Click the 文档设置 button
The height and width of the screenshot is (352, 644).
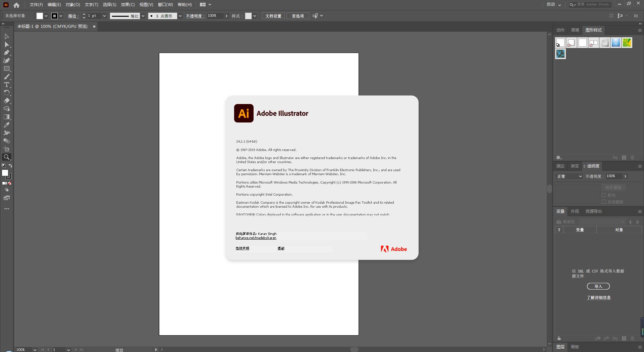(273, 16)
